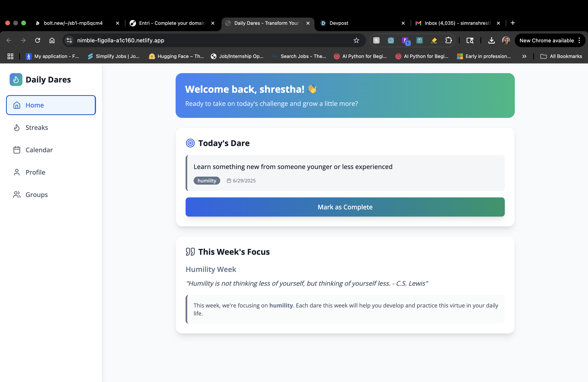Click the Daily Dares flame logo icon
Screen dimensions: 588x382
click(x=16, y=80)
